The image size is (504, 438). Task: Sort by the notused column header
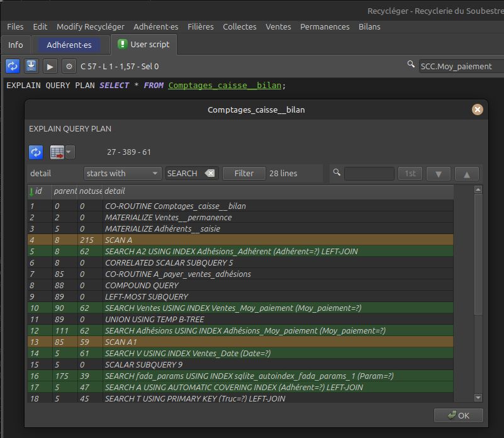[x=91, y=191]
